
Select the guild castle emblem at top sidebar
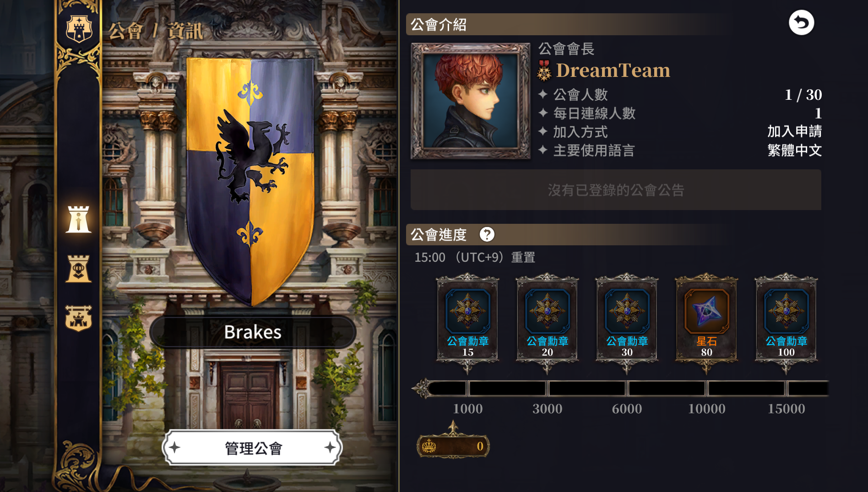[x=79, y=29]
